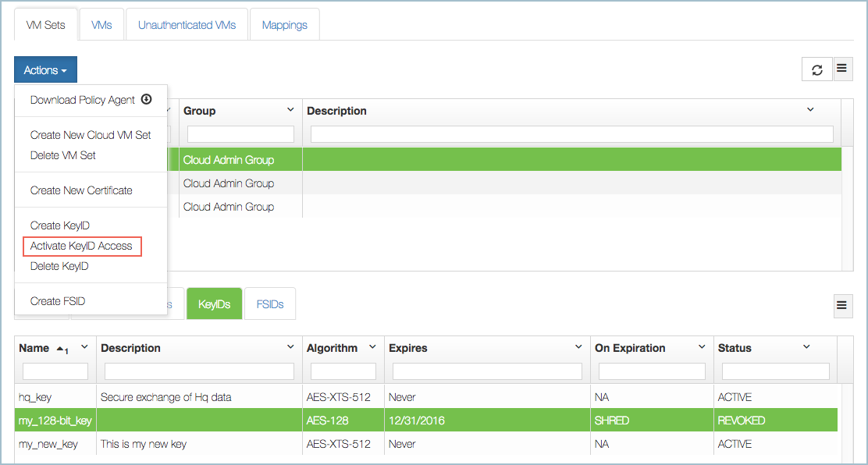Open the Algorithm column dropdown chevron

coord(372,347)
